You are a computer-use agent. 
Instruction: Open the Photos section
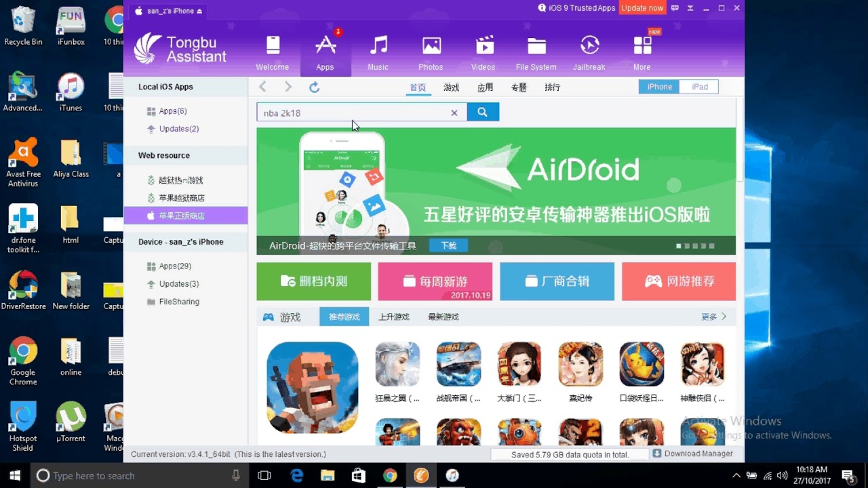pyautogui.click(x=431, y=52)
